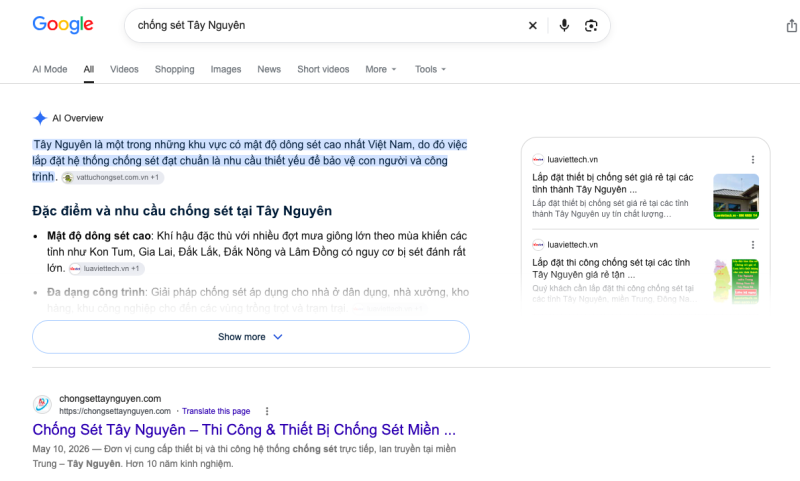This screenshot has height=481, width=800.
Task: Open the News tab
Action: coord(269,69)
